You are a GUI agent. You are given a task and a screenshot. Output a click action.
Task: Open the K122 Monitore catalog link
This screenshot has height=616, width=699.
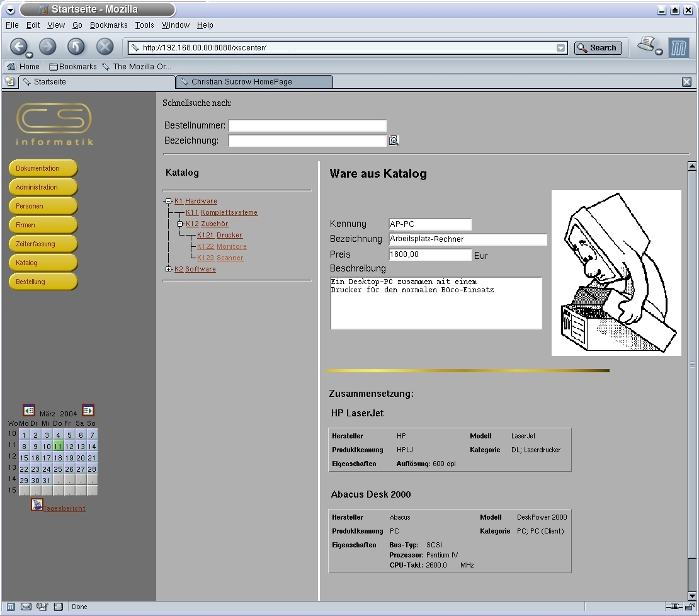[x=222, y=246]
